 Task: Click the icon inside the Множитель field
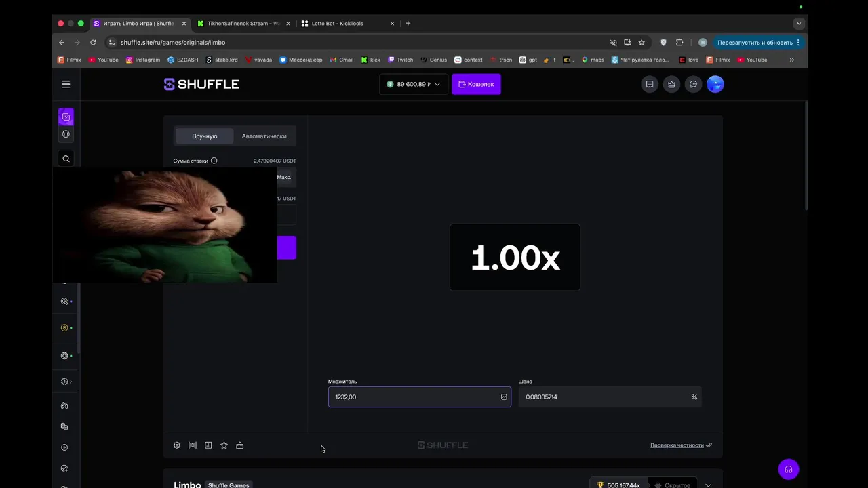point(504,396)
